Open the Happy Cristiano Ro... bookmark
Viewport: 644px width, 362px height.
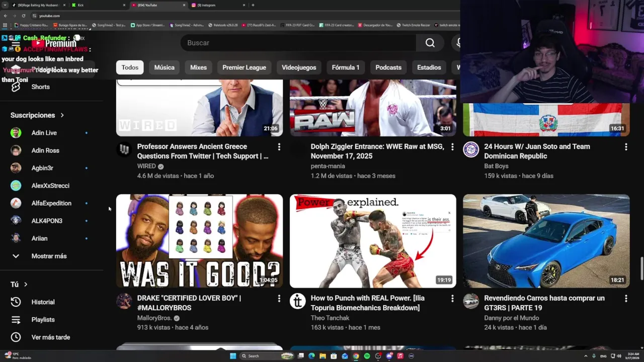[x=32, y=25]
